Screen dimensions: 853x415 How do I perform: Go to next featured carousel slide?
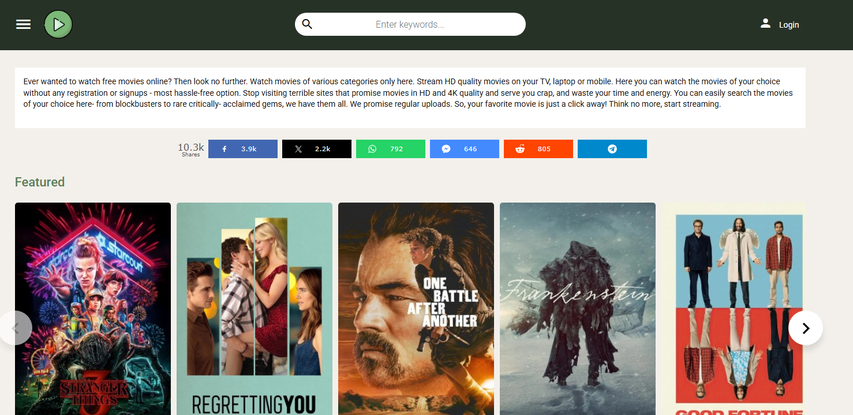tap(806, 328)
